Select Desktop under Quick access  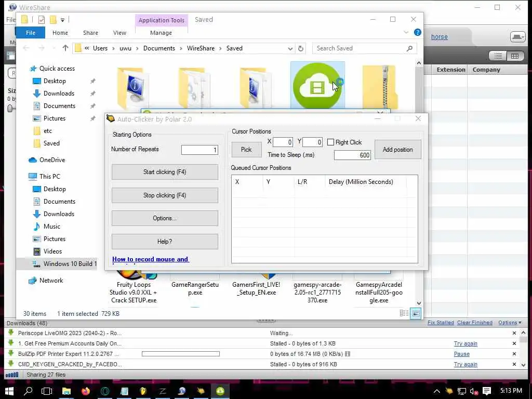(x=54, y=81)
